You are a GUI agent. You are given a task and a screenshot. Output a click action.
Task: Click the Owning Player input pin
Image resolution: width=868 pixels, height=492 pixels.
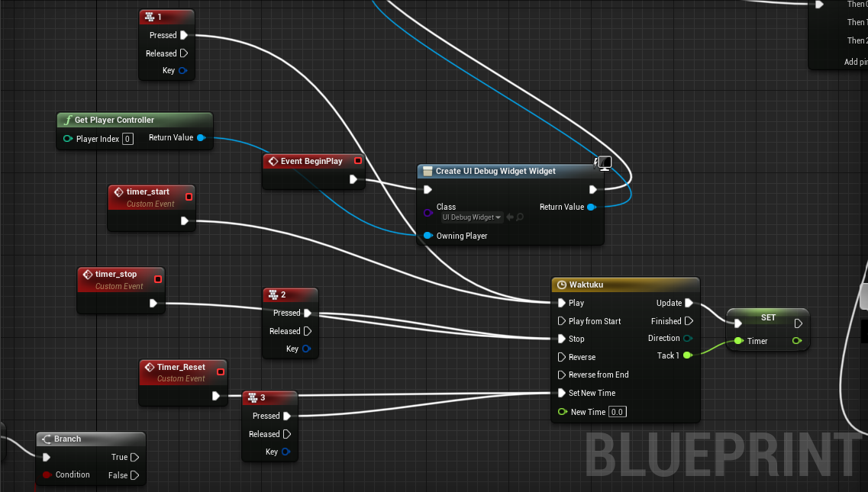[x=428, y=236]
